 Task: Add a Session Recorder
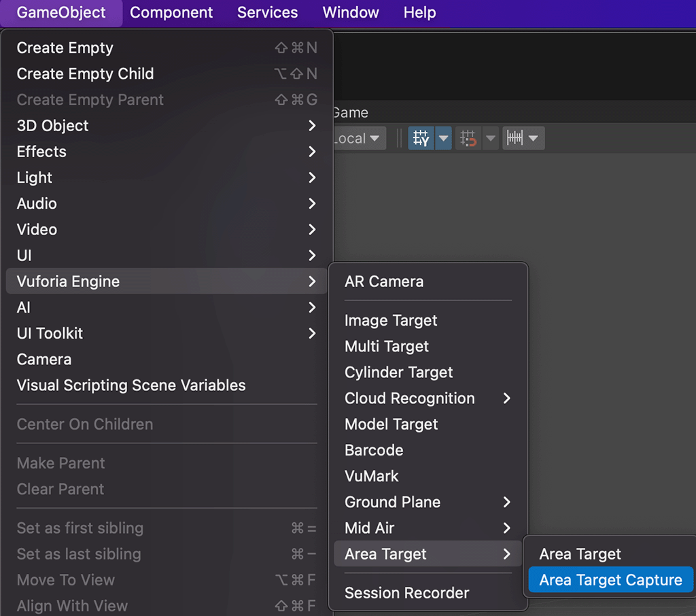point(428,593)
